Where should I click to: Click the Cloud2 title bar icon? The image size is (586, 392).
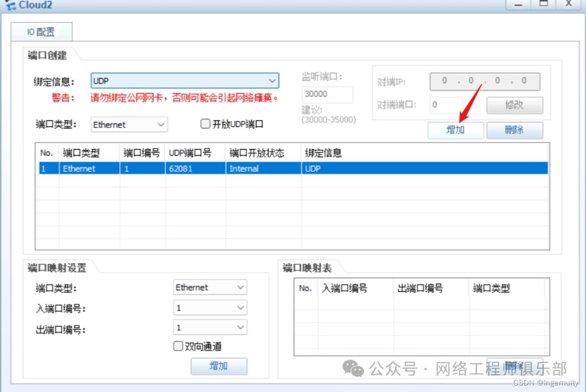[x=10, y=5]
